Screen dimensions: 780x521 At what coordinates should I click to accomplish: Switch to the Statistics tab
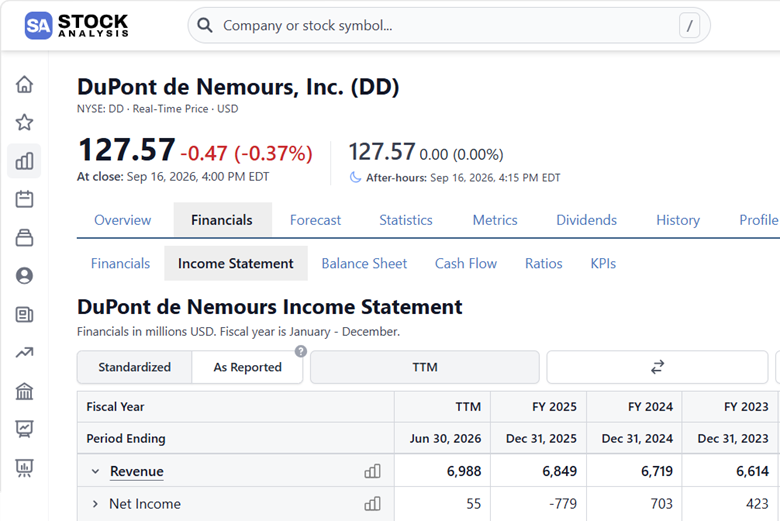406,220
